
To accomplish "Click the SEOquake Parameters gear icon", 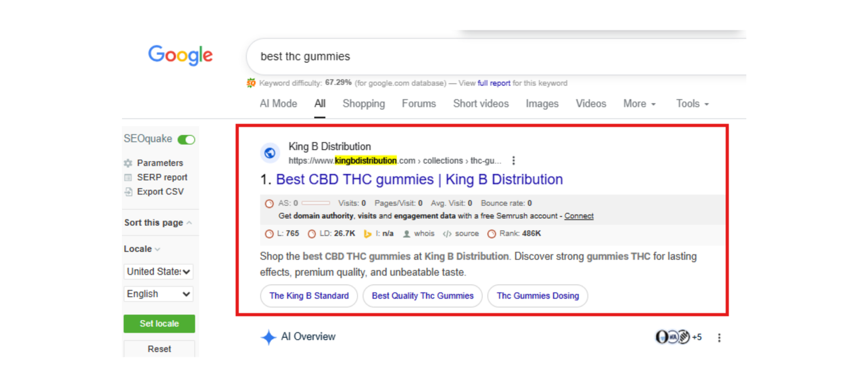I will coord(128,163).
